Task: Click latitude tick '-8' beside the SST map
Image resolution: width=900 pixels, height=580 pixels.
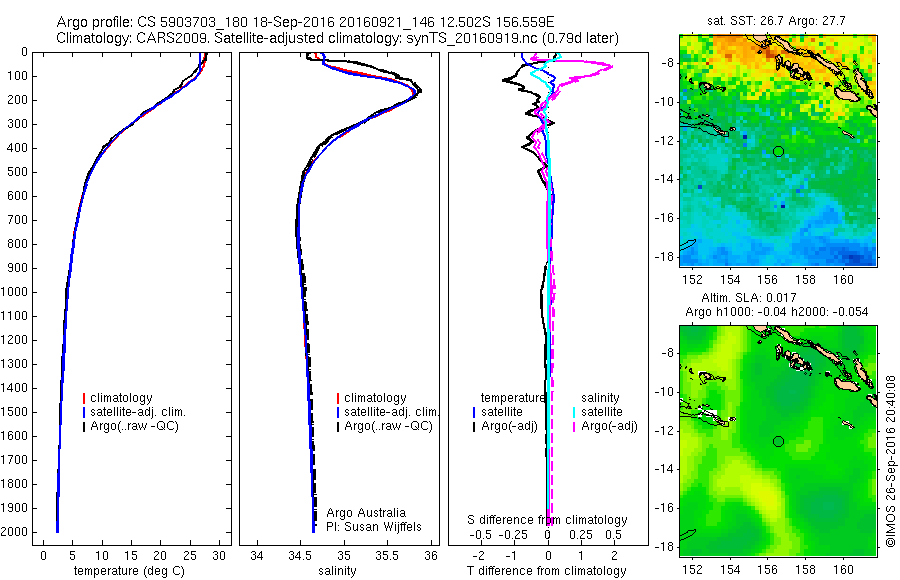Action: [668, 63]
